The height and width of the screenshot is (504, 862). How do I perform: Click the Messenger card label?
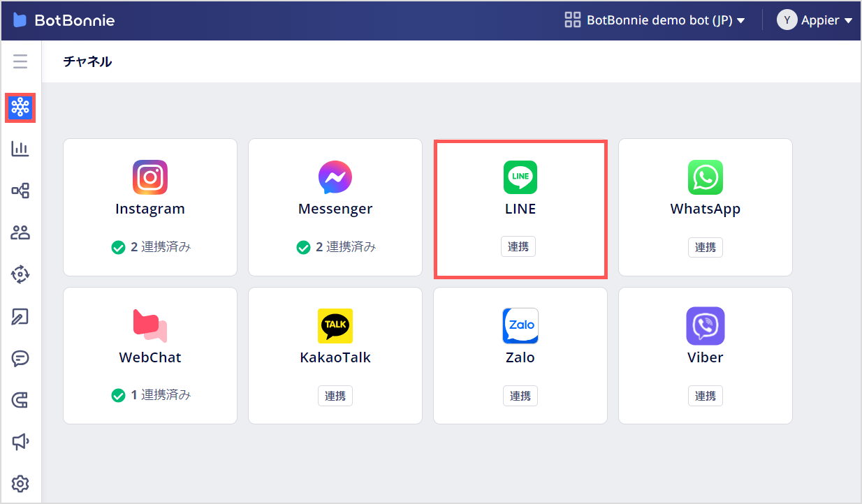335,209
